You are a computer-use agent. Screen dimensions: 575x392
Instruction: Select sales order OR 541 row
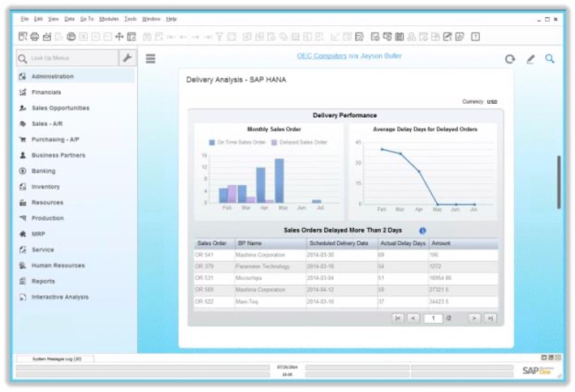point(346,255)
